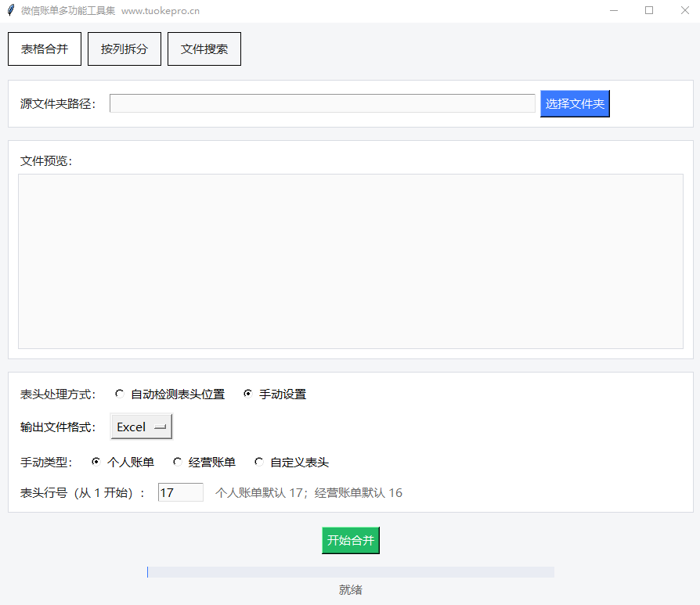Click the 表头行号 field showing 17
The height and width of the screenshot is (605, 700).
pos(180,492)
